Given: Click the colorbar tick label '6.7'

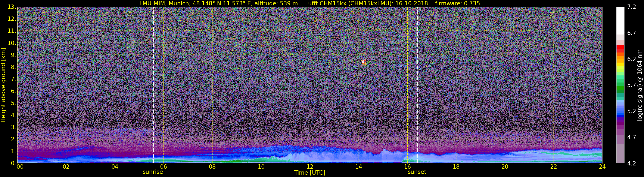Looking at the screenshot, I should pyautogui.click(x=632, y=33).
